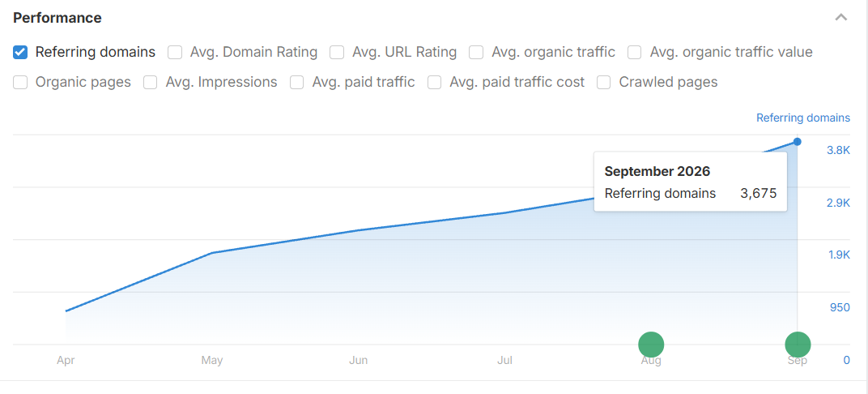Collapse the Performance section chevron
The width and height of the screenshot is (868, 394).
point(840,17)
